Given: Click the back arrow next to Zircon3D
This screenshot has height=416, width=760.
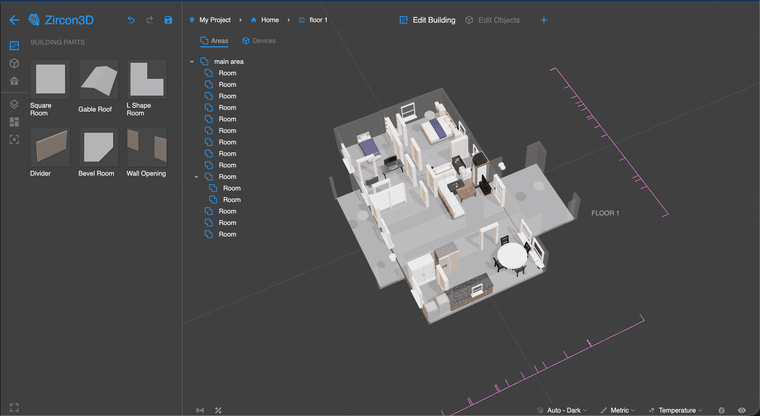Looking at the screenshot, I should click(14, 20).
